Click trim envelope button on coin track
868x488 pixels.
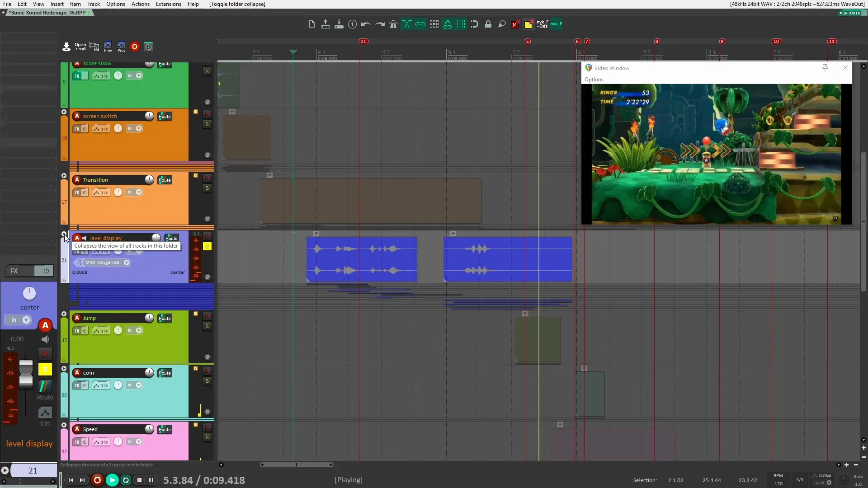101,385
